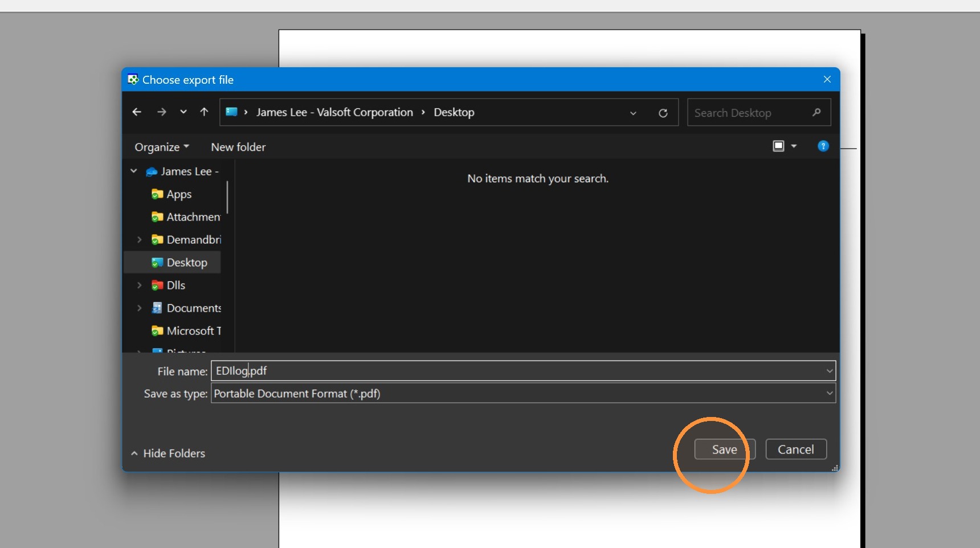Close the Choose export file dialog

pos(827,79)
